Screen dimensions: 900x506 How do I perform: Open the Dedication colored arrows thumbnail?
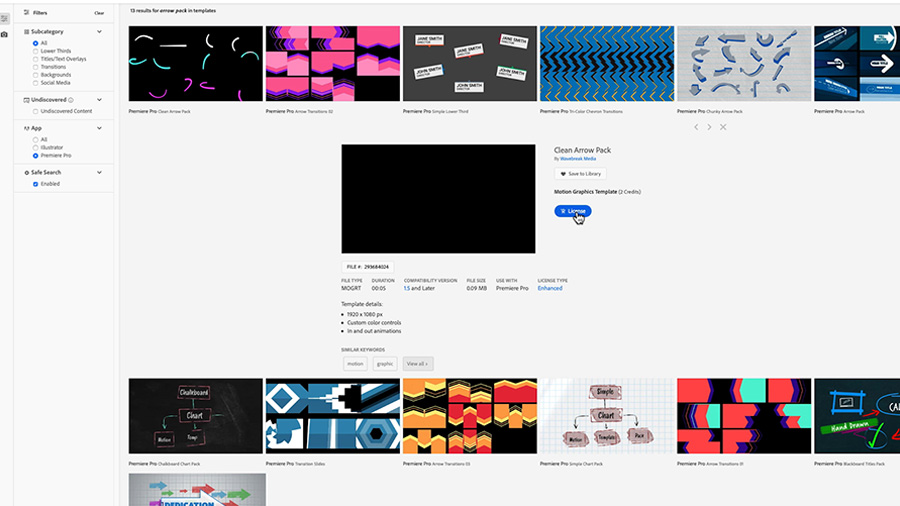click(x=197, y=489)
